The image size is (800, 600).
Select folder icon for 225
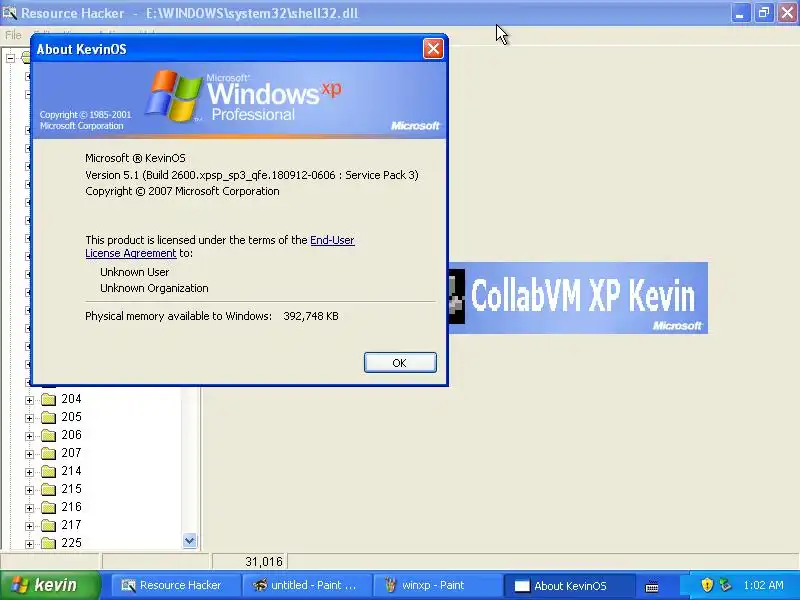tap(48, 543)
